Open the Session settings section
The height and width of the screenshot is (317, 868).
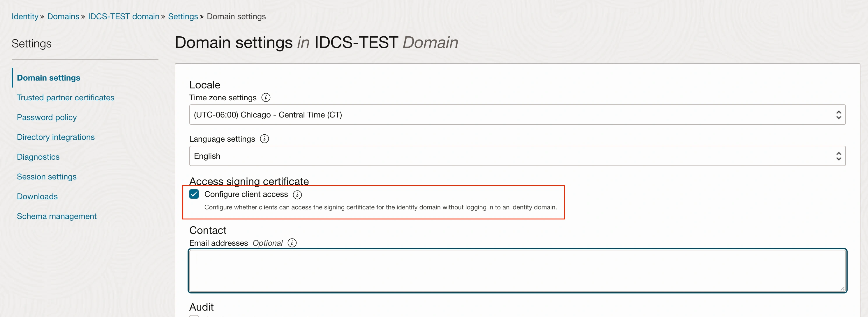pyautogui.click(x=47, y=176)
